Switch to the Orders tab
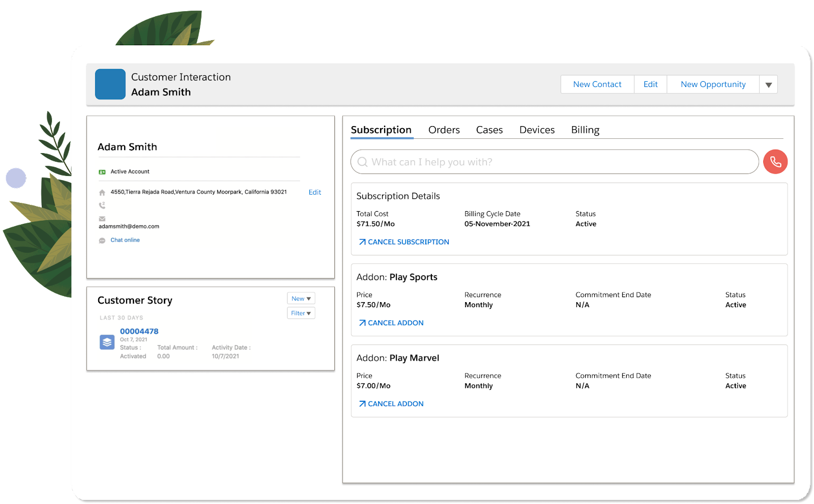 coord(444,130)
